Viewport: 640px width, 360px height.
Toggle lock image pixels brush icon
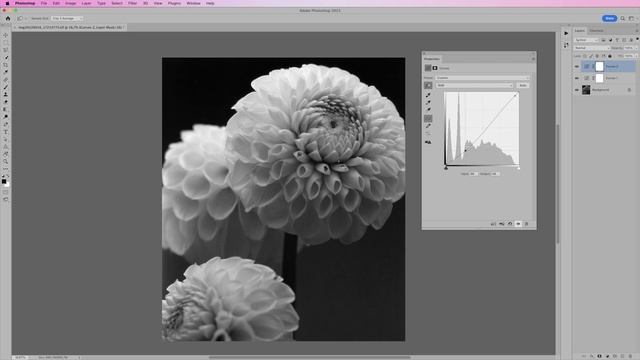tap(591, 56)
